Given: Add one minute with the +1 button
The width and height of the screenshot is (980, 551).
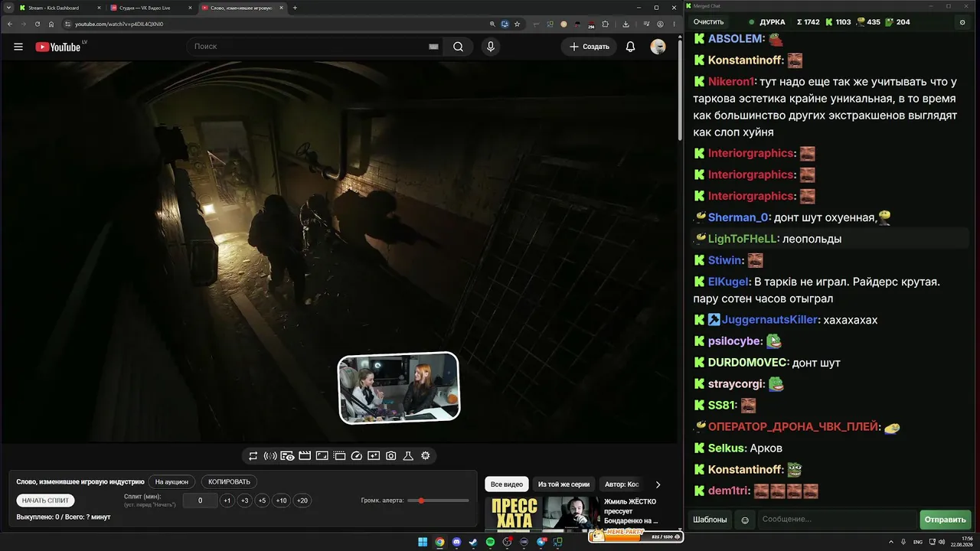Looking at the screenshot, I should point(227,500).
